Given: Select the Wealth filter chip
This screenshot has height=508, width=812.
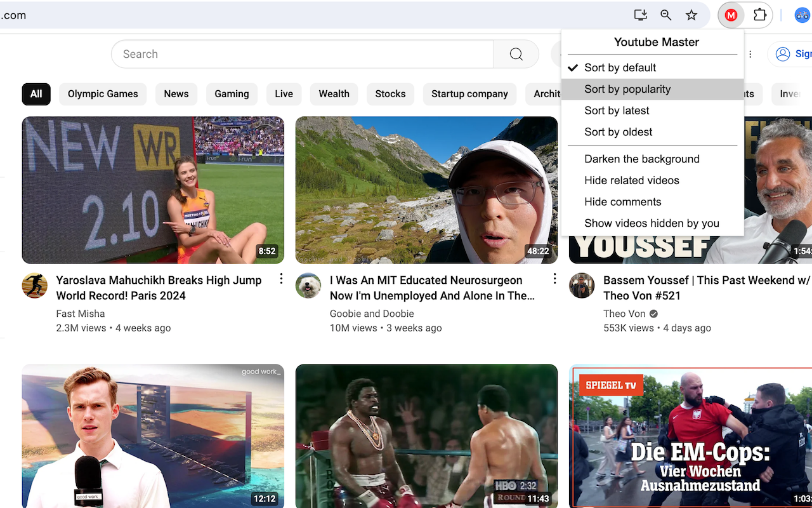Looking at the screenshot, I should 334,94.
